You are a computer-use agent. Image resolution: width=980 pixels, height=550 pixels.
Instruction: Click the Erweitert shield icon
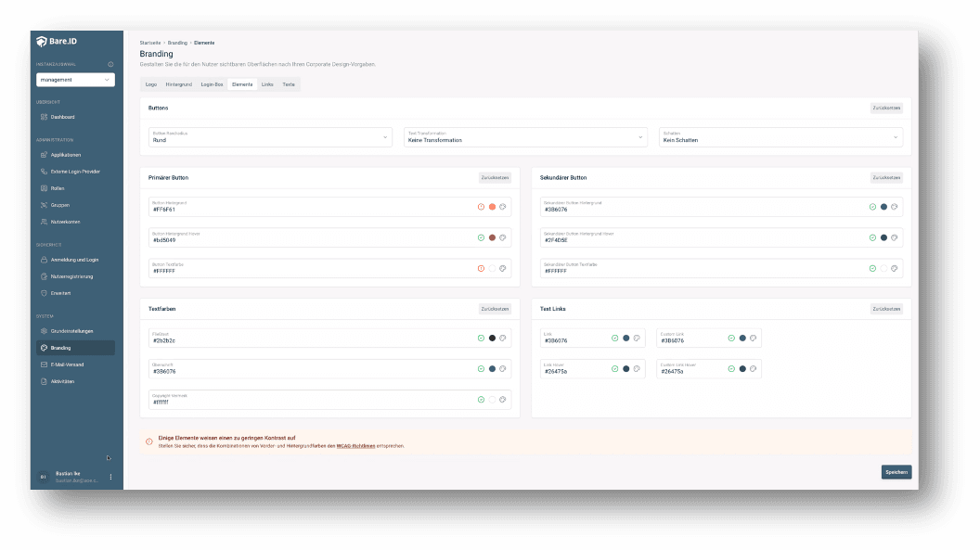click(x=44, y=293)
